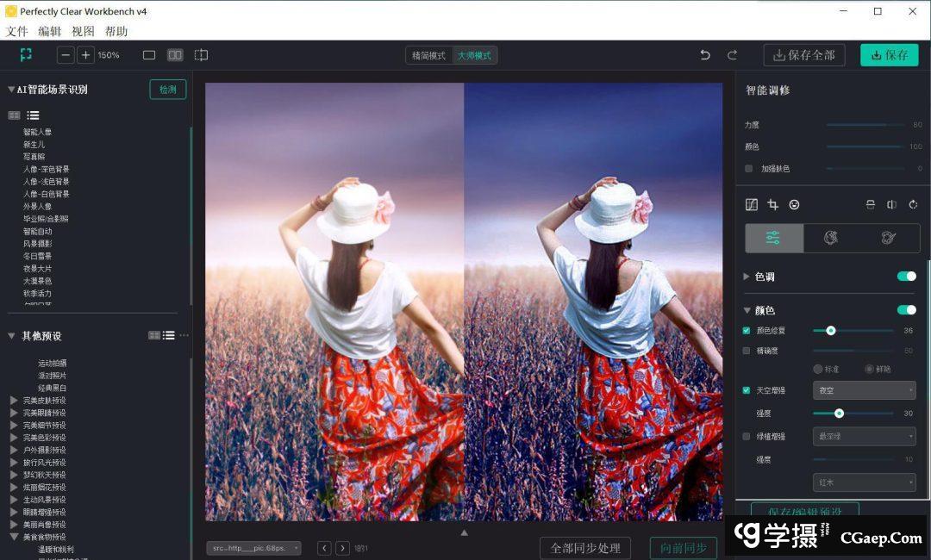Select the crop tool icon
The image size is (931, 560).
pyautogui.click(x=772, y=205)
